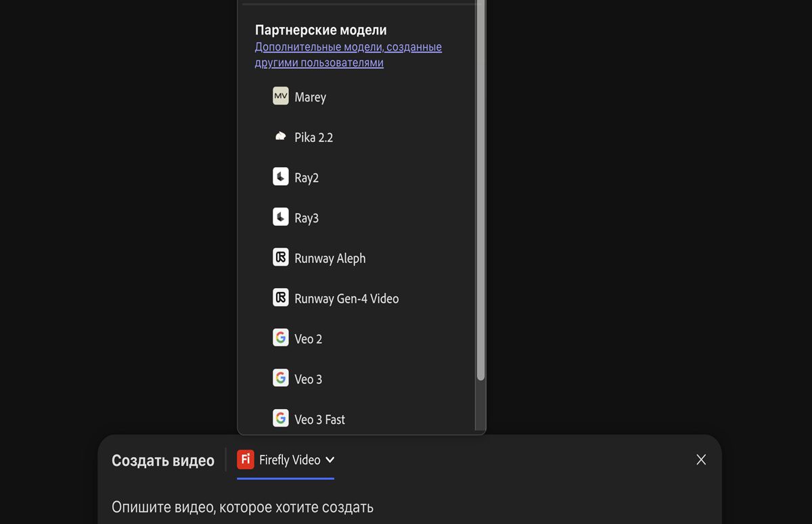Click the red Firefly Fi logo
812x524 pixels.
pyautogui.click(x=246, y=460)
